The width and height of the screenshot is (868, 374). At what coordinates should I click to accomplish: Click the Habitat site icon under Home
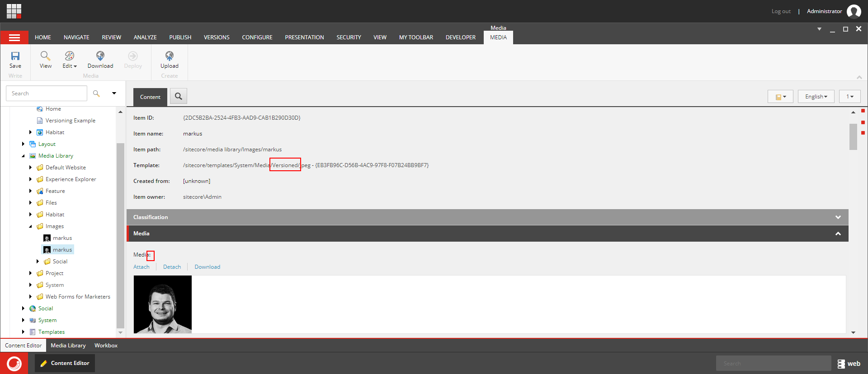click(x=40, y=132)
